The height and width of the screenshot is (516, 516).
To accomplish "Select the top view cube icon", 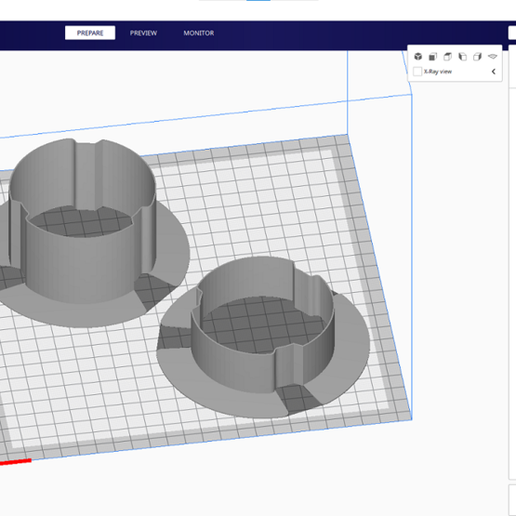I will pos(448,57).
